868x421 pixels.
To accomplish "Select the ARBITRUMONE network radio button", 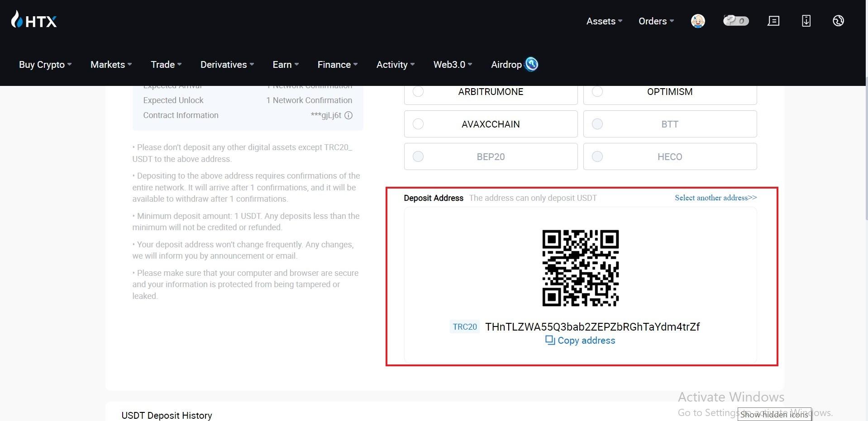I will click(x=418, y=91).
